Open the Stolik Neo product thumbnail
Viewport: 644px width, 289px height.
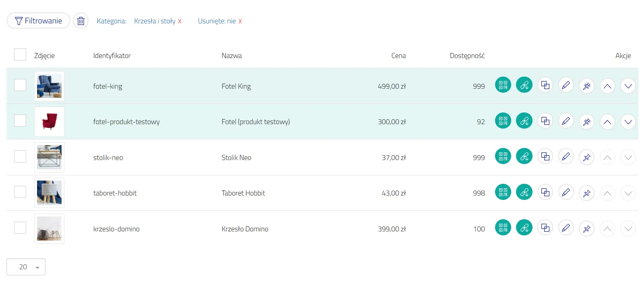pos(49,157)
